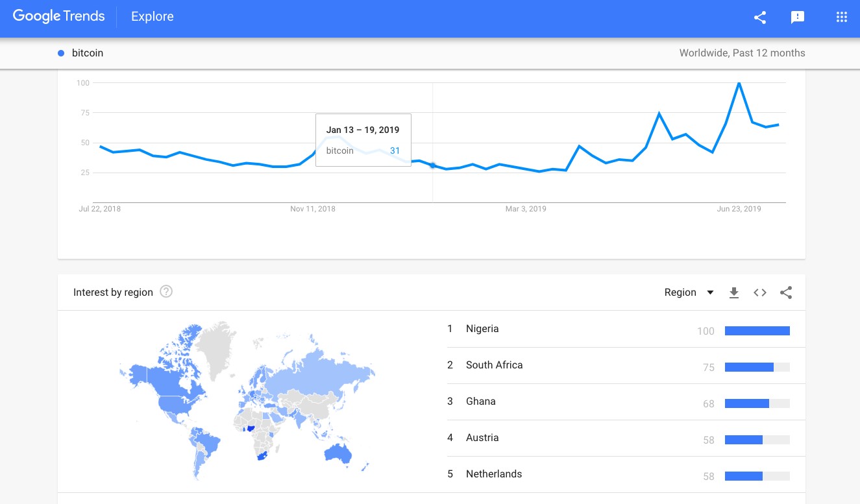Expand the Region dropdown
This screenshot has height=504, width=860.
(x=689, y=293)
